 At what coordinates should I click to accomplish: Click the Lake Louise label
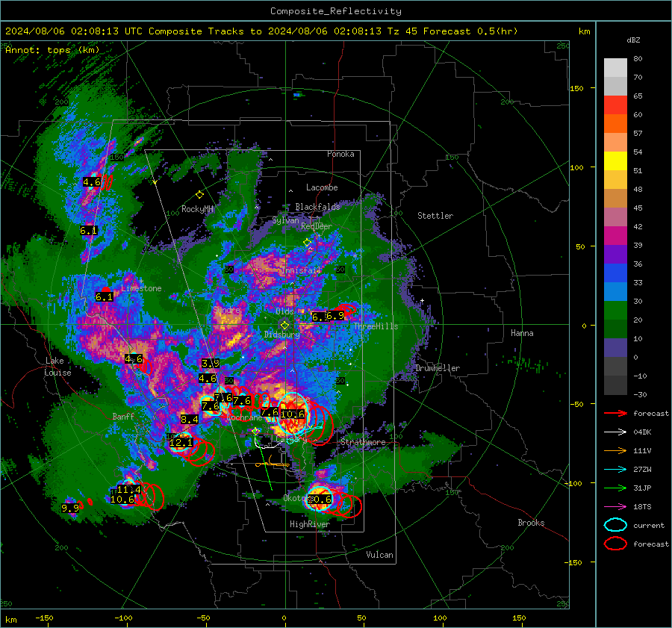point(58,367)
